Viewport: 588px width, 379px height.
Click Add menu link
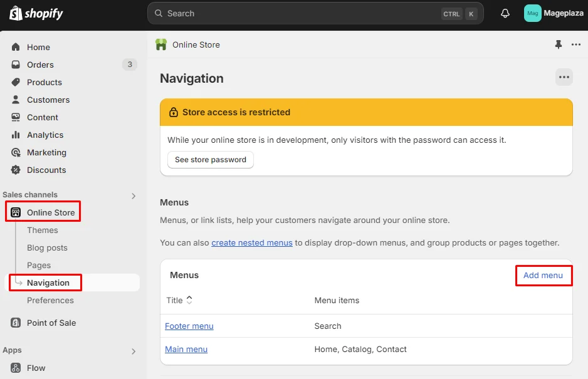(543, 275)
